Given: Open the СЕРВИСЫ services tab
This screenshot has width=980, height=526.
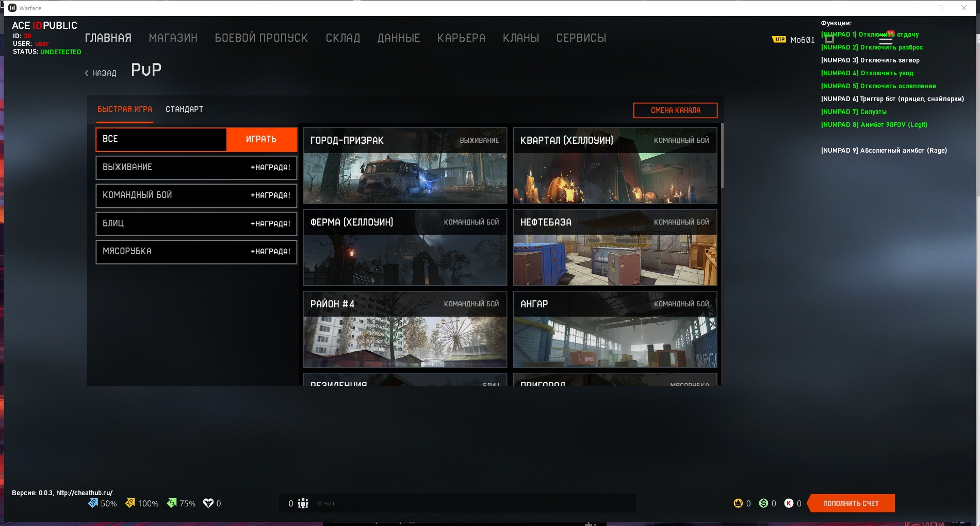Looking at the screenshot, I should click(581, 38).
